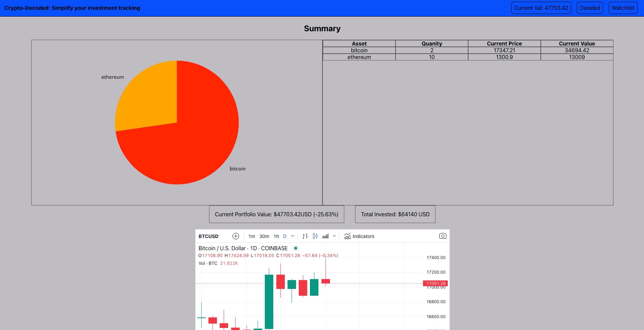The height and width of the screenshot is (330, 644).
Task: Open the Watchlist
Action: 623,7
